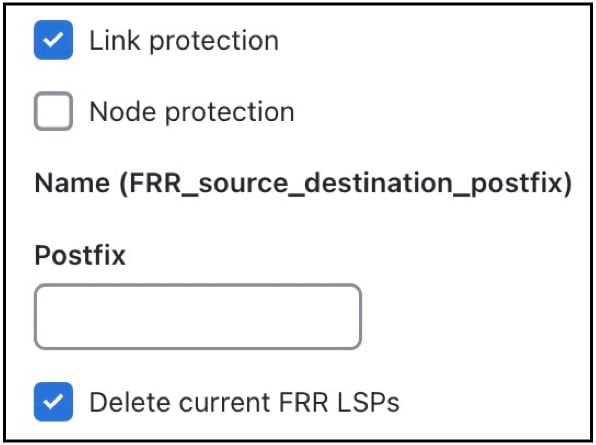
Task: Click the word protection after Node
Action: 230,112
